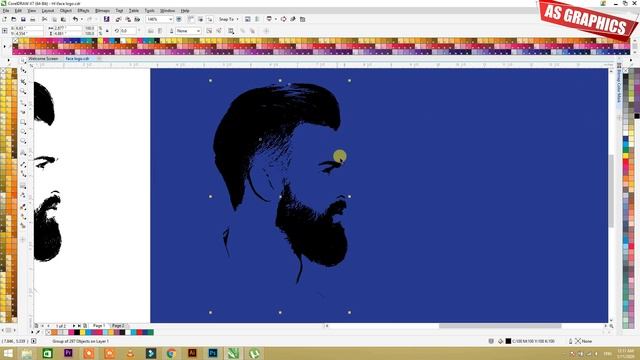Click the Copy icon in toolbar
The width and height of the screenshot is (640, 360).
tap(54, 19)
